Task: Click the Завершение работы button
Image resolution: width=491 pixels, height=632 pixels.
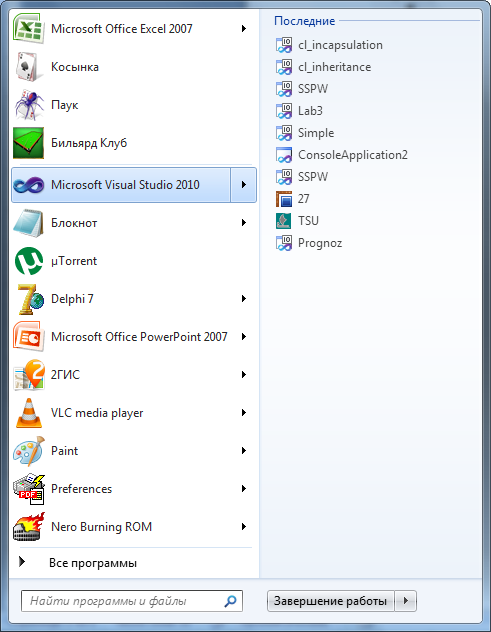Action: (330, 601)
